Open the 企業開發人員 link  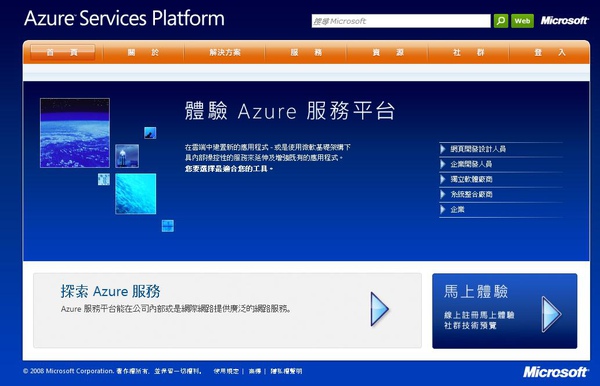pos(471,164)
